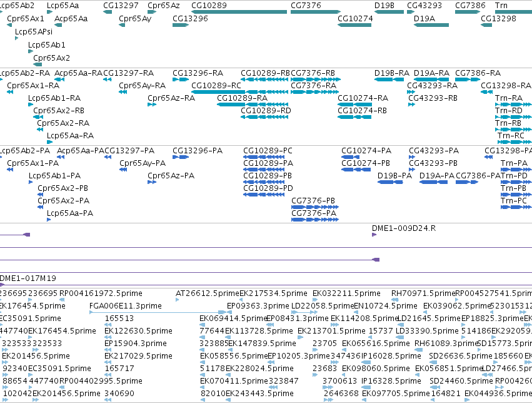Select protein label CG10289-PD
Image resolution: width=532 pixels, height=403 pixels.
268,188
